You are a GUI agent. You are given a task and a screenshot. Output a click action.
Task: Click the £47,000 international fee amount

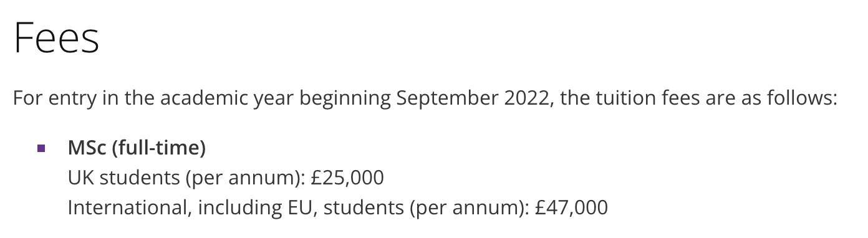pos(571,207)
